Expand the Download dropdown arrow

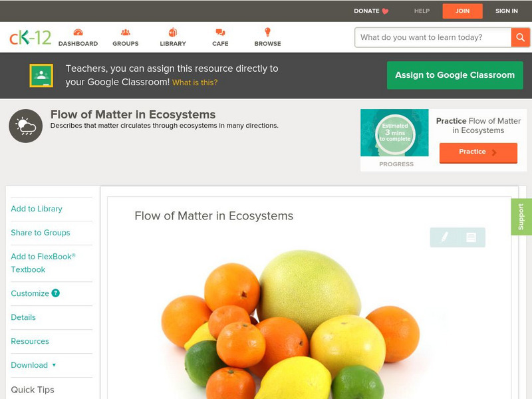(54, 365)
